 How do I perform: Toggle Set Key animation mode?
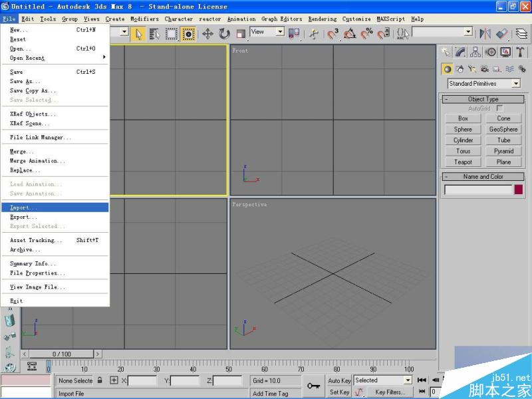[339, 392]
